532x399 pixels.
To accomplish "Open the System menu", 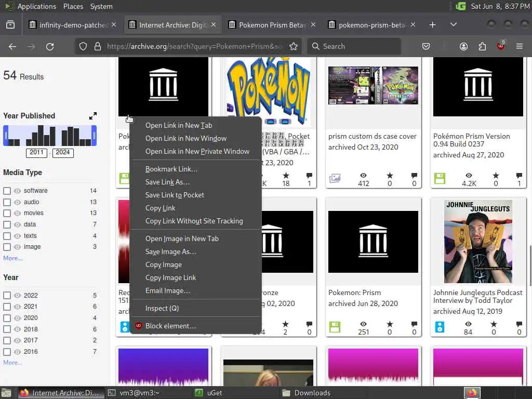I will click(101, 6).
